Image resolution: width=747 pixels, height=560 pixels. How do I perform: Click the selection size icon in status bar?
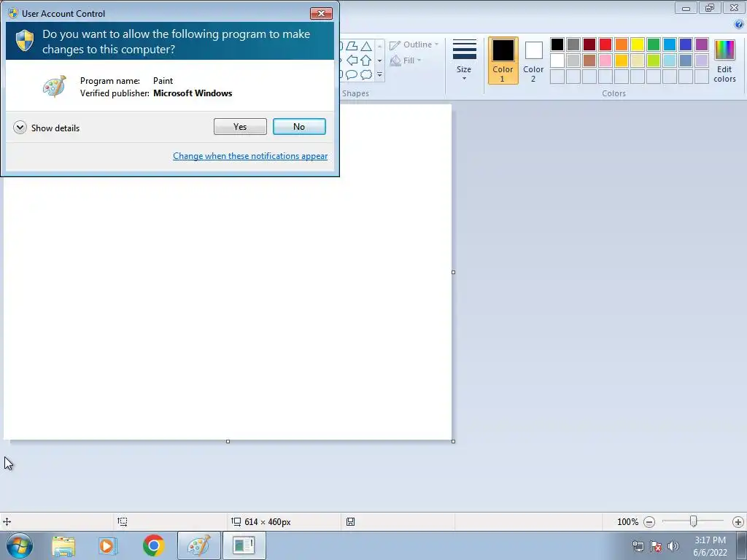[123, 521]
